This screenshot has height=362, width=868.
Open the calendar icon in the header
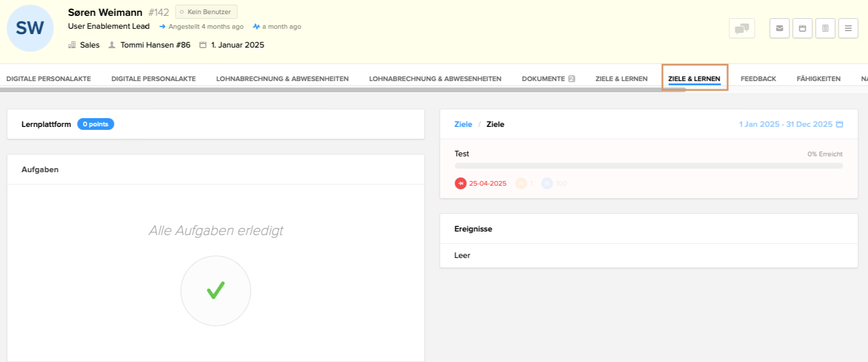pos(802,28)
